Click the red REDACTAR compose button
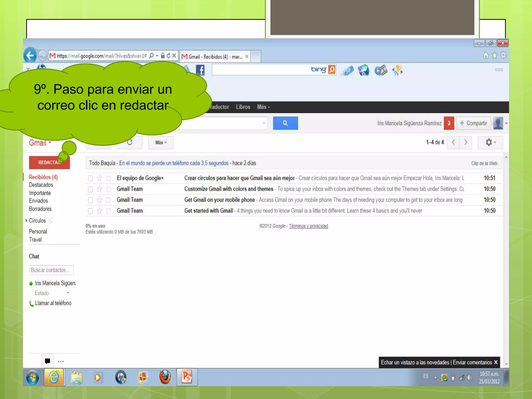Screen dimensions: 532x399 coord(49,163)
